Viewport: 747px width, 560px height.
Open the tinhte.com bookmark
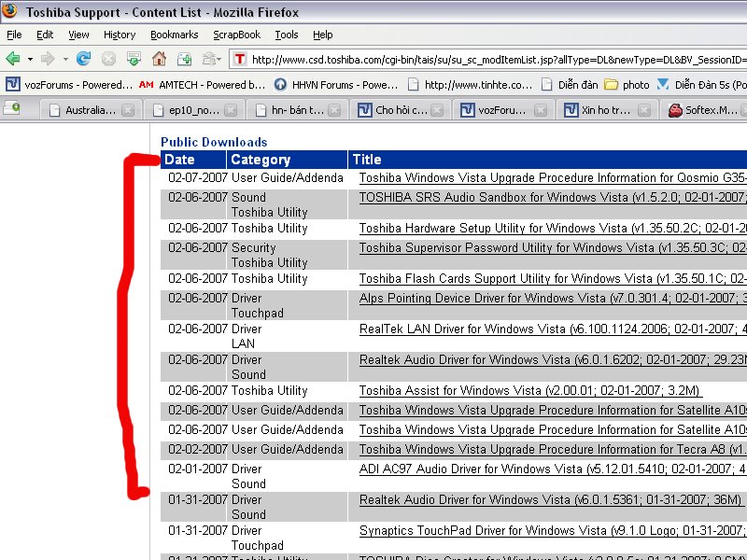coord(471,85)
